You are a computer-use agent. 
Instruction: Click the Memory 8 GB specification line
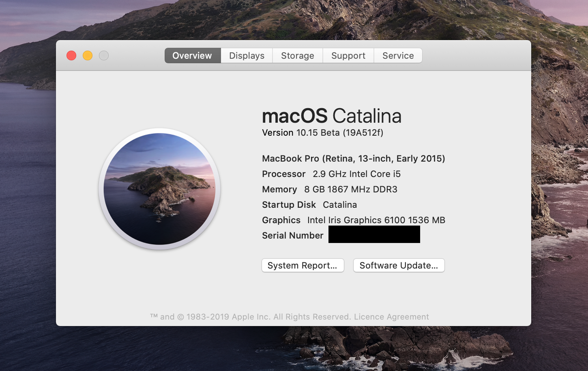pyautogui.click(x=329, y=190)
